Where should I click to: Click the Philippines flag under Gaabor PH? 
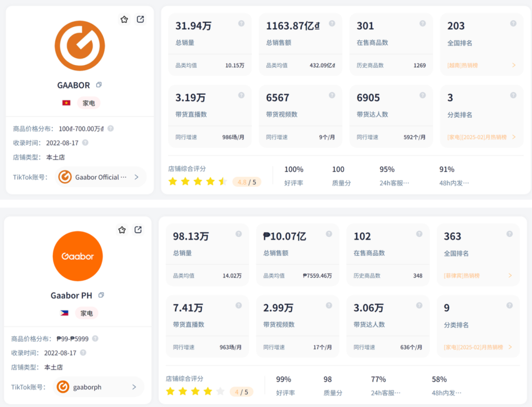[x=64, y=313]
